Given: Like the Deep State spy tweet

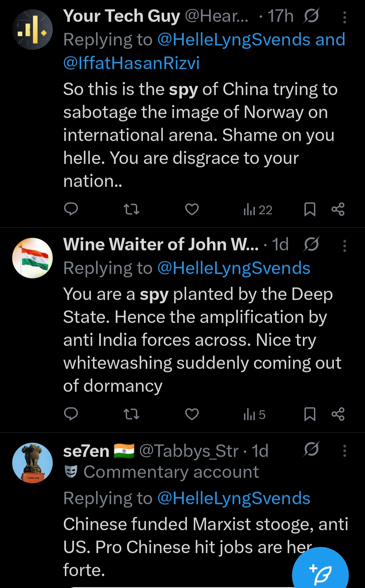Looking at the screenshot, I should (192, 414).
